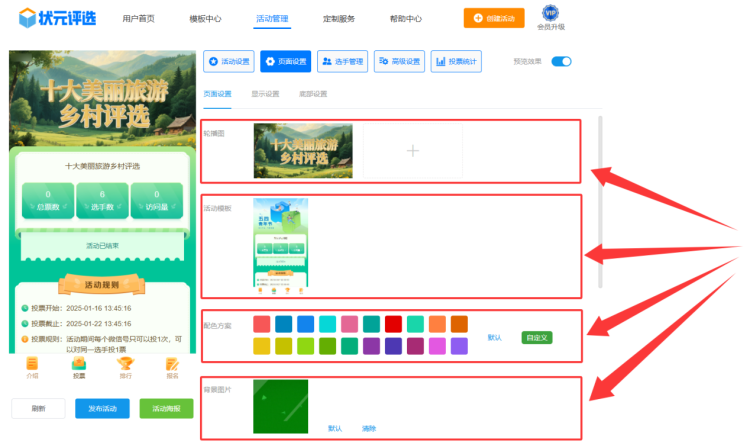The image size is (750, 444).
Task: Click the orange 创建活动 button
Action: (x=493, y=18)
